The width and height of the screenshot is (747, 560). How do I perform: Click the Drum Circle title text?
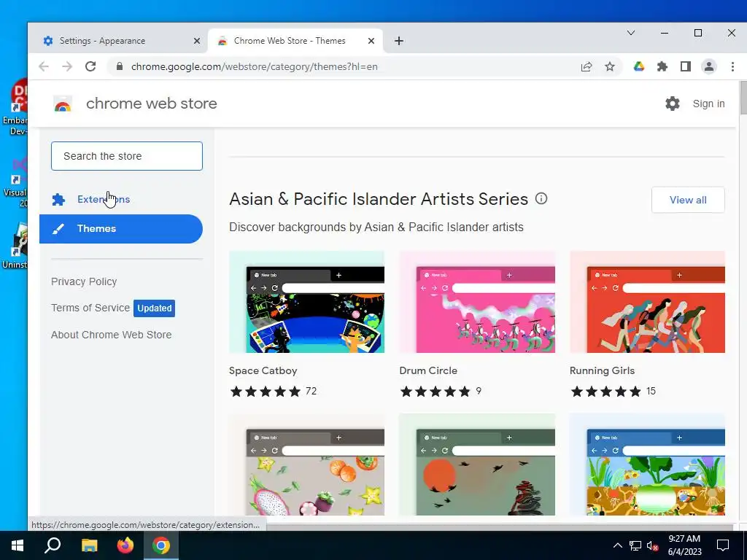pyautogui.click(x=428, y=370)
